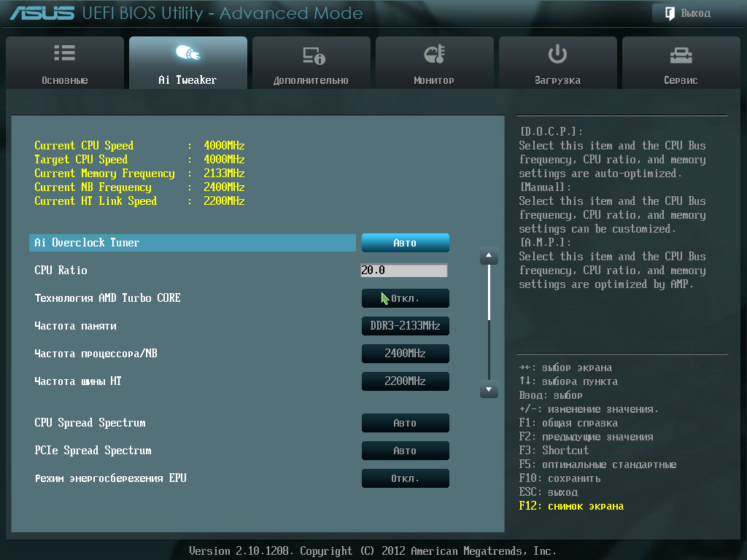Click the Ai Tweaker rocket icon
This screenshot has width=747, height=560.
[x=187, y=52]
